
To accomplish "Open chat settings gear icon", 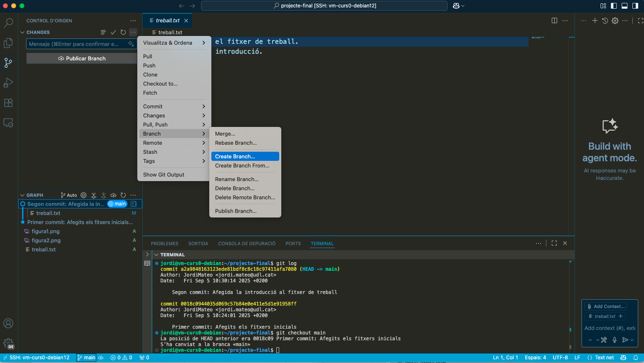I will pos(615,20).
